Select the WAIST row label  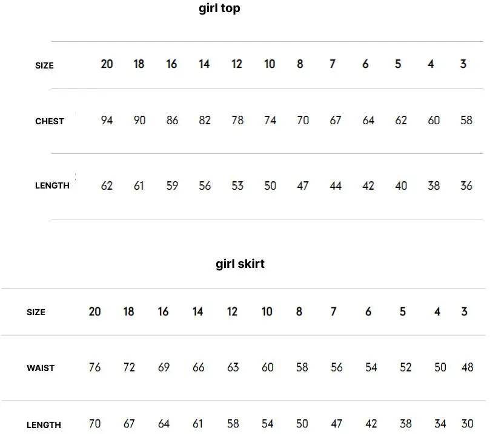pos(41,368)
